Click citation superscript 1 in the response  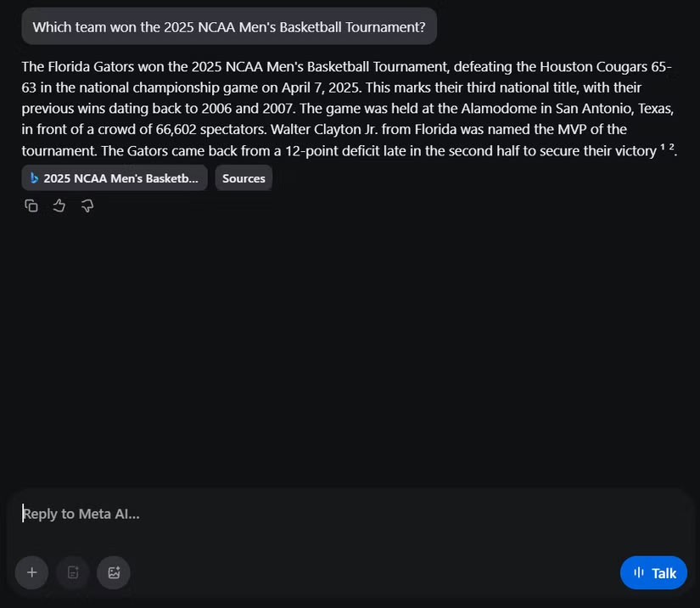[x=663, y=146]
